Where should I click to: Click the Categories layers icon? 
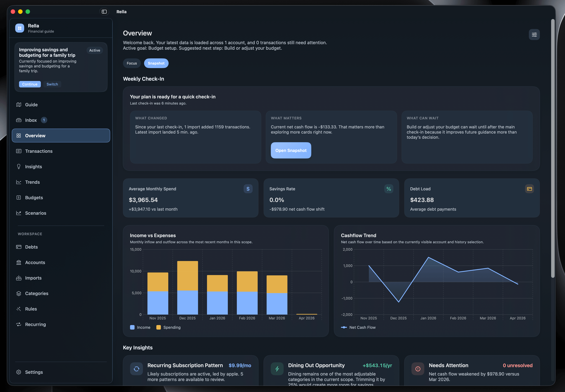pyautogui.click(x=19, y=293)
